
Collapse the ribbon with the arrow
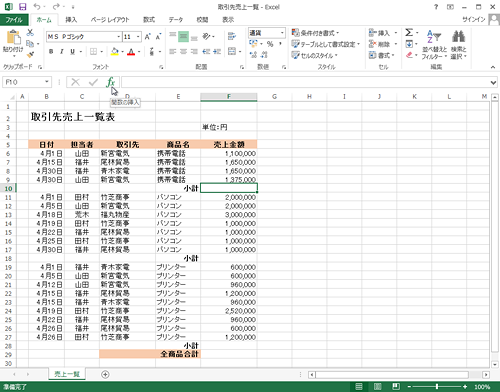tap(493, 67)
